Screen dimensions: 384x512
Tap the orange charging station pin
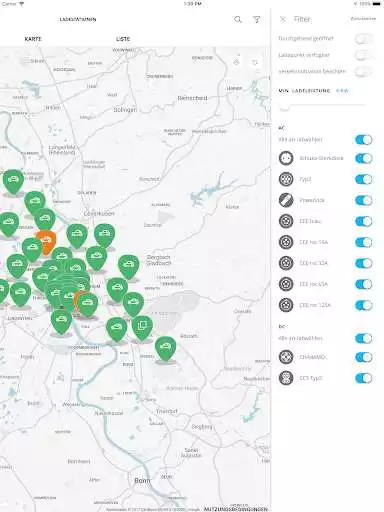(x=46, y=241)
